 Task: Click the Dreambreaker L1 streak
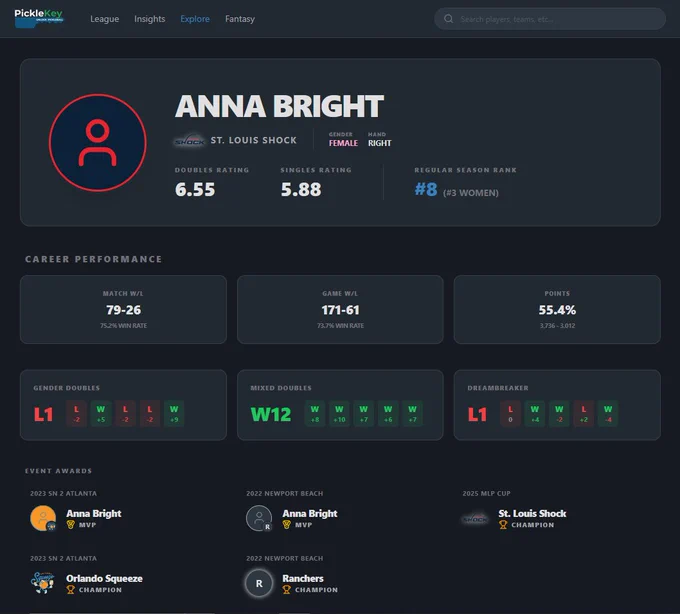(477, 414)
